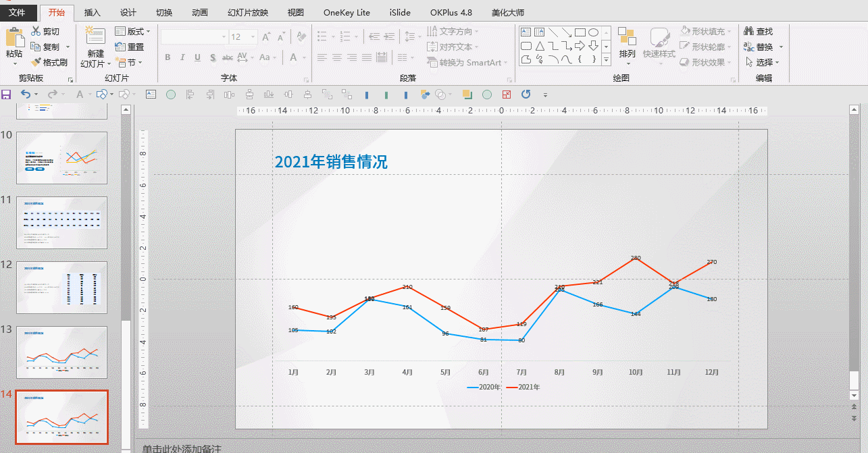Select the triangle shape in shapes gallery
This screenshot has height=453, width=868.
point(540,46)
